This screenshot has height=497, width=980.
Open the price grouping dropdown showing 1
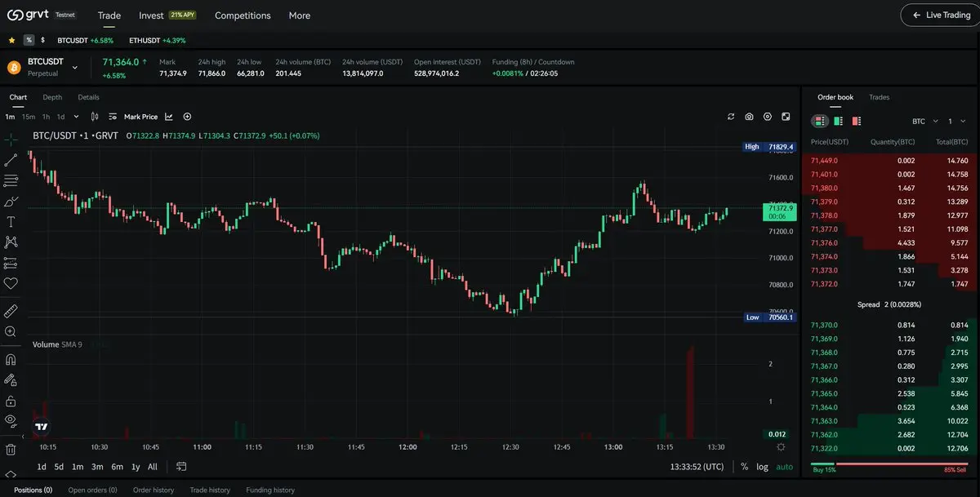pos(957,121)
